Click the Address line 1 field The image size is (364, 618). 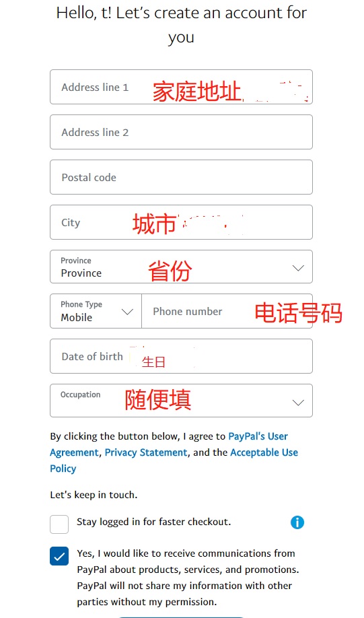pos(181,87)
